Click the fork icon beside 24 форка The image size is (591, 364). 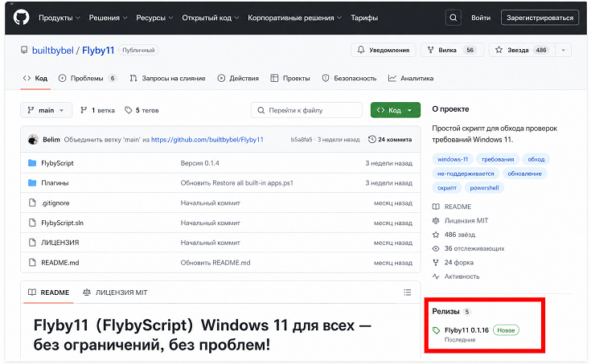click(436, 263)
